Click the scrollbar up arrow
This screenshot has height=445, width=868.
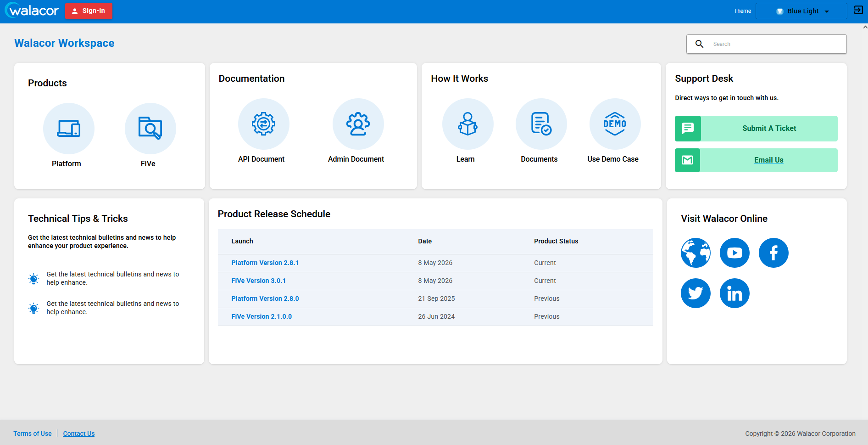(x=865, y=27)
